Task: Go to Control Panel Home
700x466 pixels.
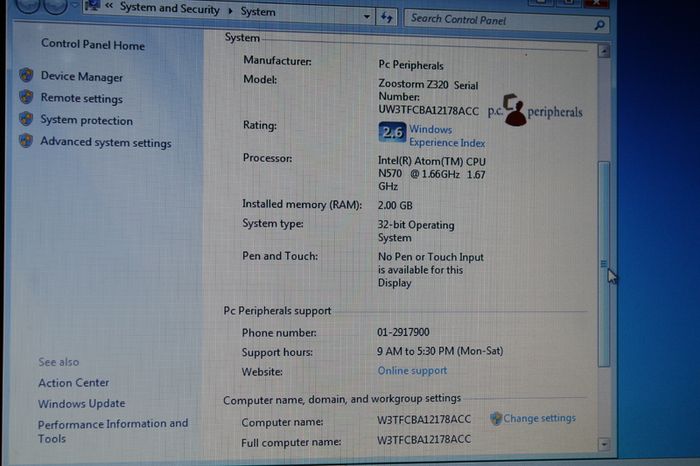Action: 93,45
